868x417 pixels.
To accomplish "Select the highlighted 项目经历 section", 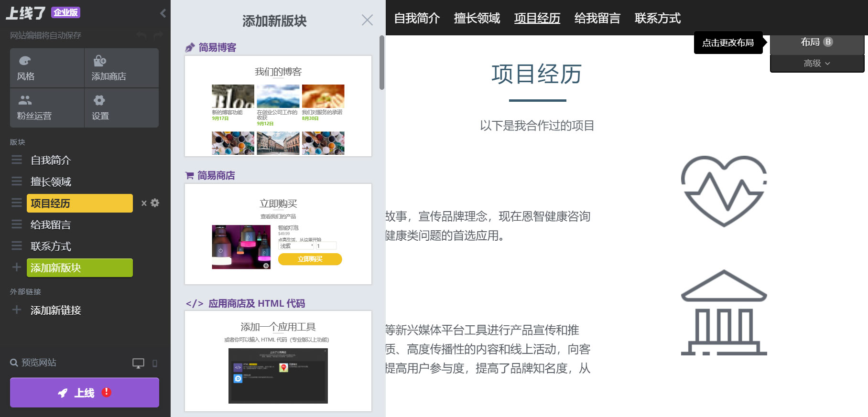I will pyautogui.click(x=80, y=203).
